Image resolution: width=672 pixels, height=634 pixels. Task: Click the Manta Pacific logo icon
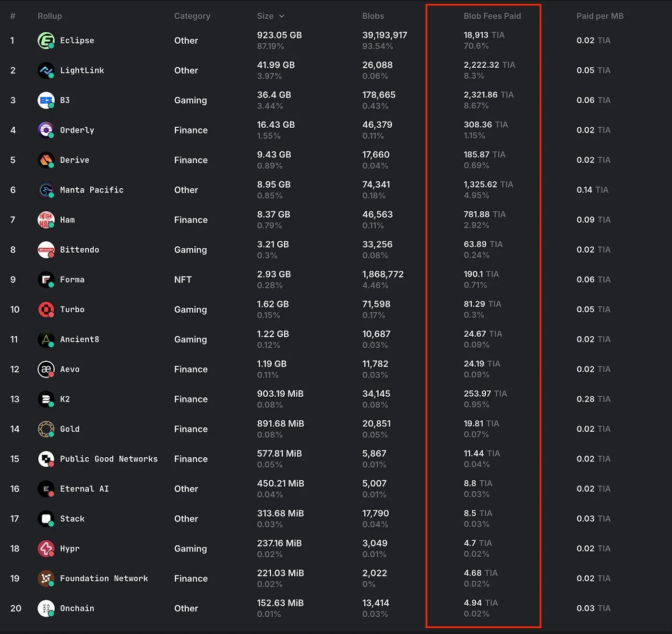(46, 190)
